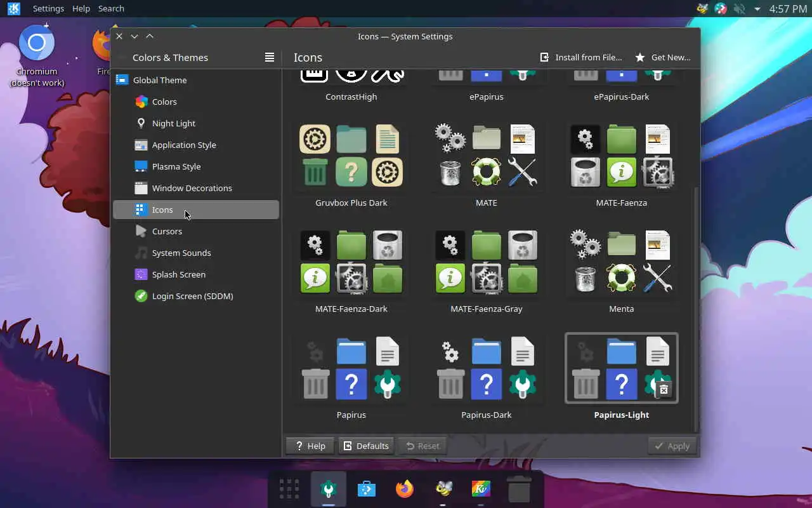
Task: Select the ePapirus-Dark icon theme
Action: tap(621, 86)
